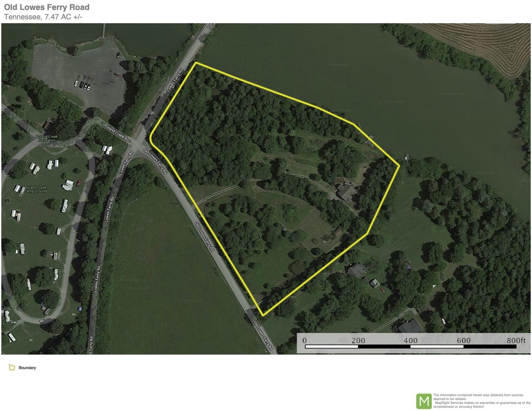The height and width of the screenshot is (411, 532).
Task: Click the 400 mark on scale bar
Action: tap(411, 340)
